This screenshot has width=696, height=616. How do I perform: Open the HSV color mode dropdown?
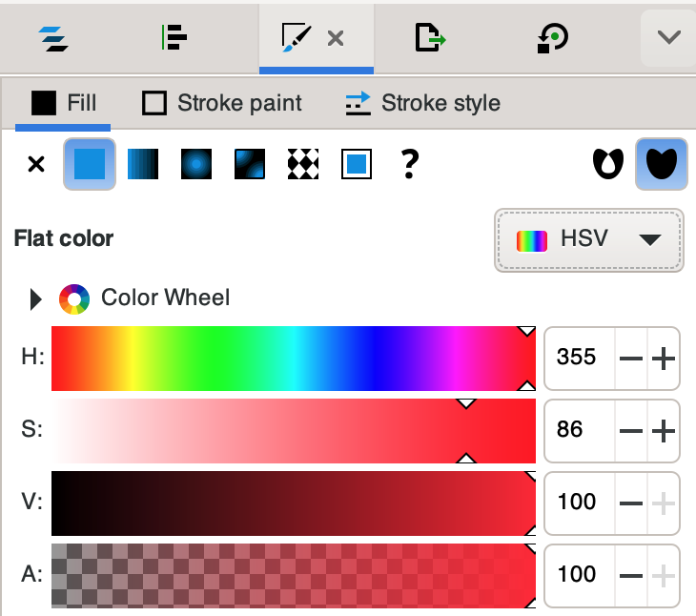click(588, 239)
